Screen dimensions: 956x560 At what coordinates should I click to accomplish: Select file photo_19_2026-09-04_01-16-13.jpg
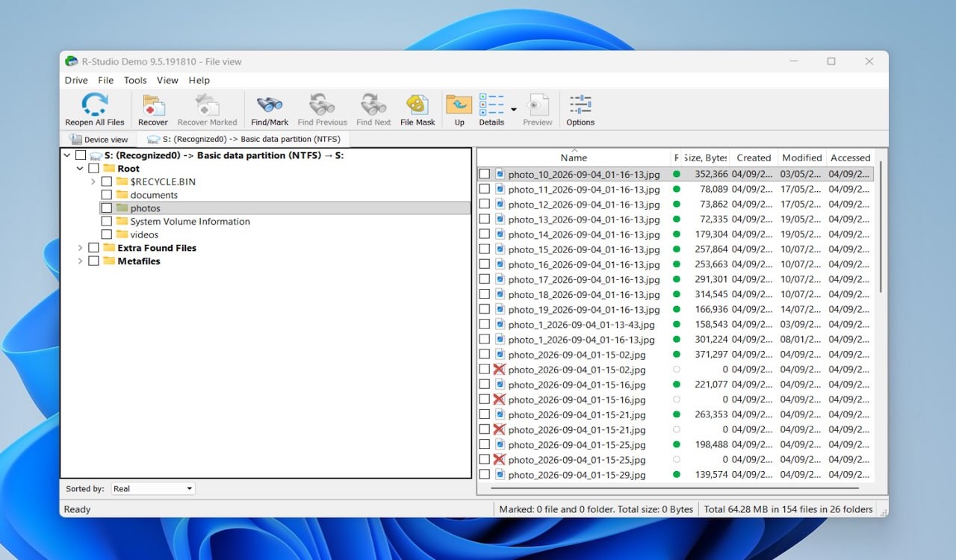584,309
